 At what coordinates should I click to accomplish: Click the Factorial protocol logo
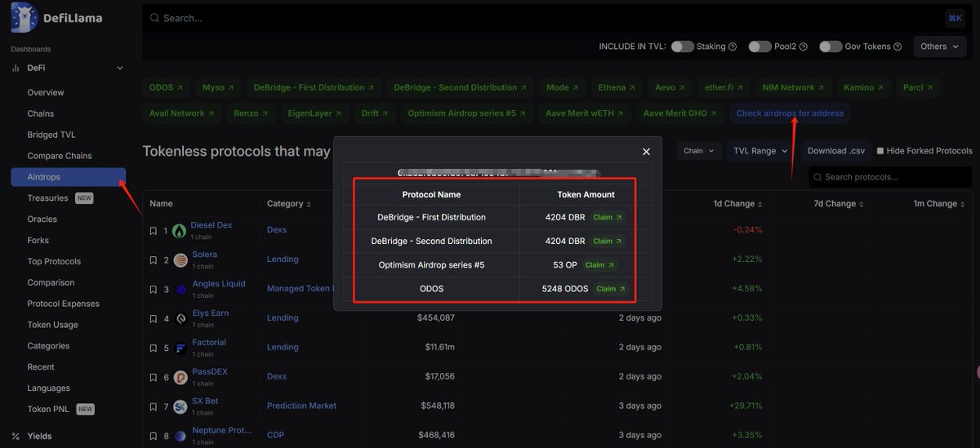point(180,348)
